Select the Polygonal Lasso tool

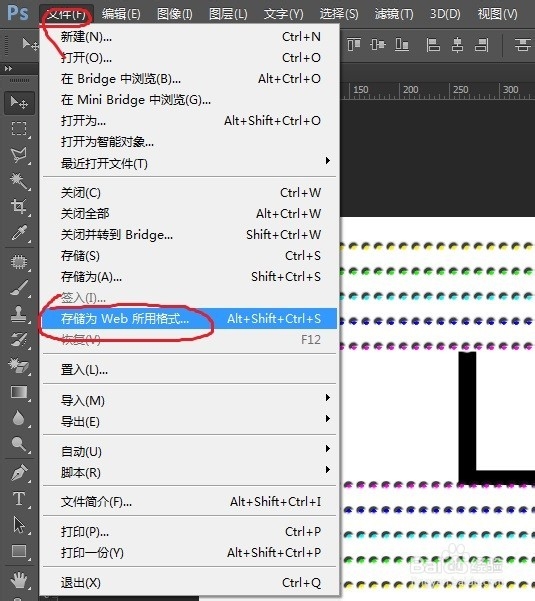[19, 154]
